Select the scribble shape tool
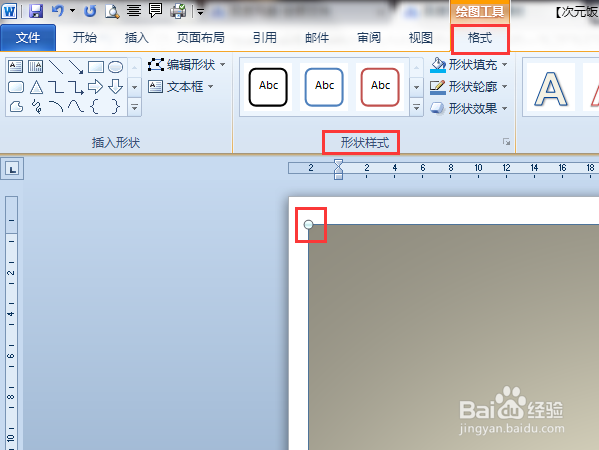 36,107
